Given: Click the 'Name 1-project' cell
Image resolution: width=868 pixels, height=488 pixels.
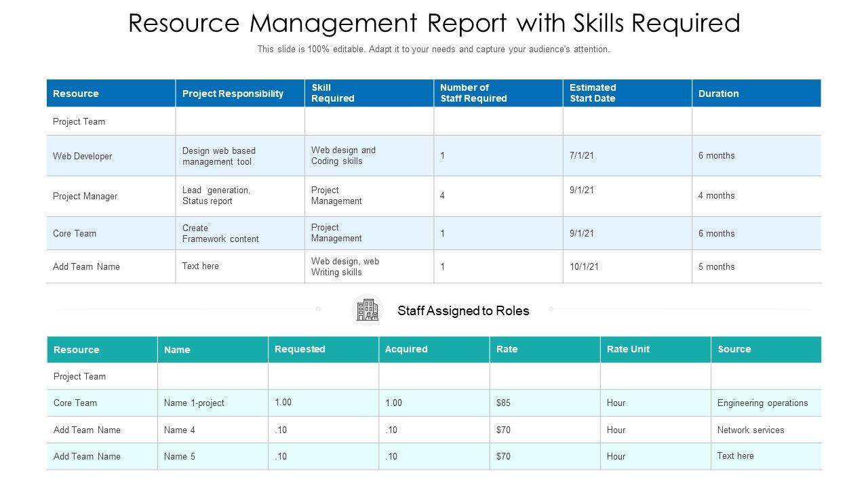Looking at the screenshot, I should pos(213,403).
